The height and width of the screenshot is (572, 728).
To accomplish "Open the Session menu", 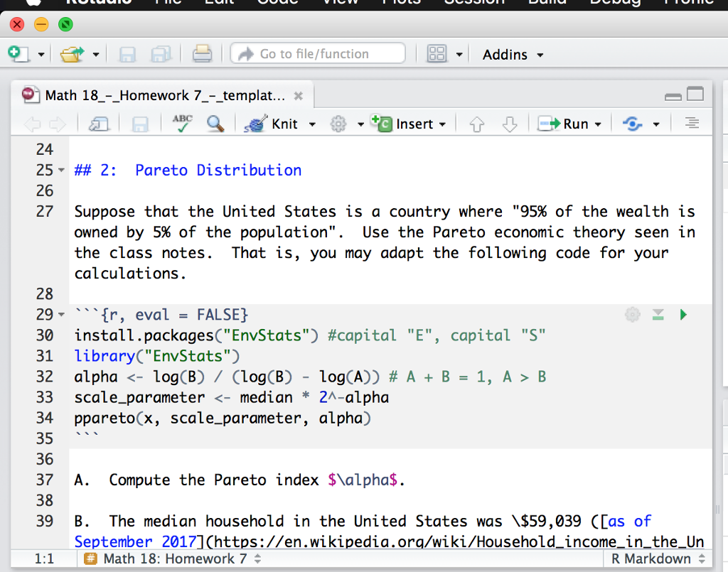I will 474,4.
